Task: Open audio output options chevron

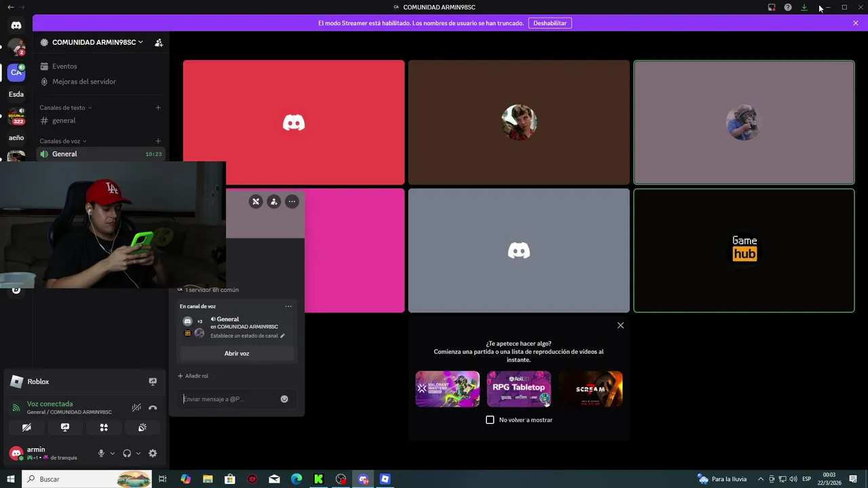Action: 138,453
